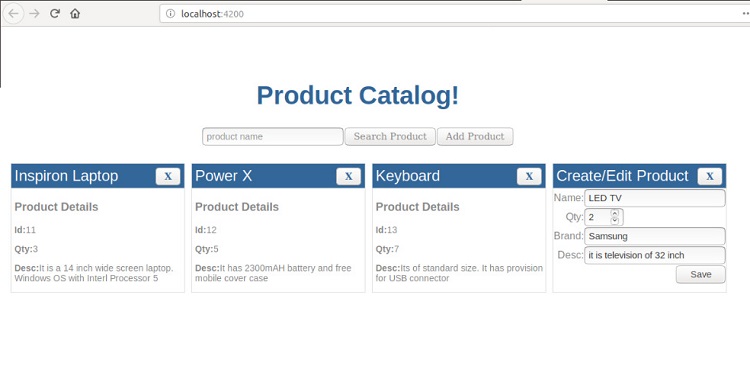
Task: Click the Id:13 text
Action: click(x=386, y=230)
